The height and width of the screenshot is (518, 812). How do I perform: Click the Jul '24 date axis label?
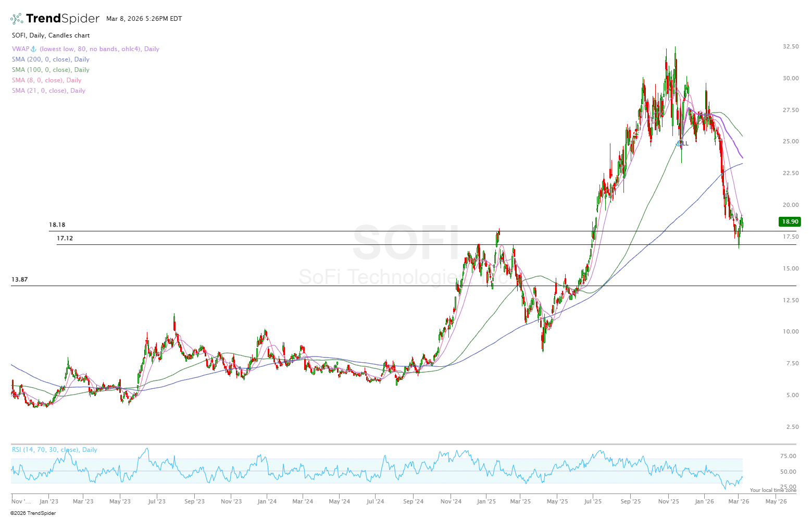(x=375, y=502)
